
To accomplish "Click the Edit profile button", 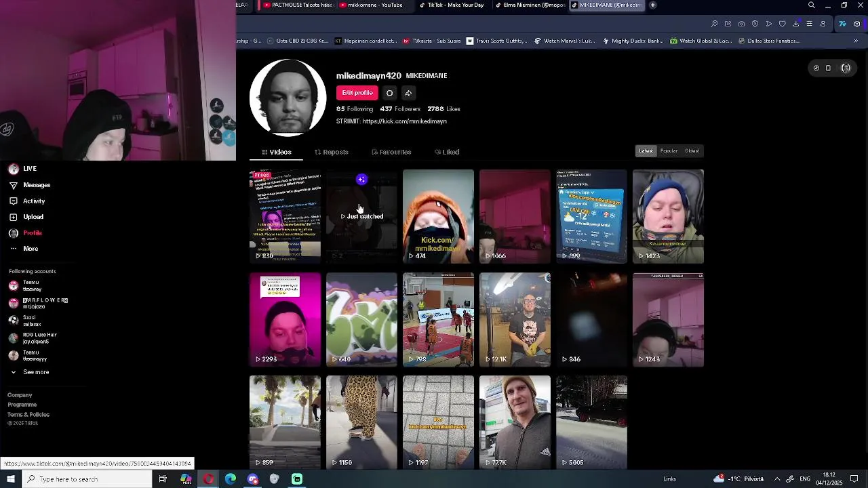I will coord(357,93).
